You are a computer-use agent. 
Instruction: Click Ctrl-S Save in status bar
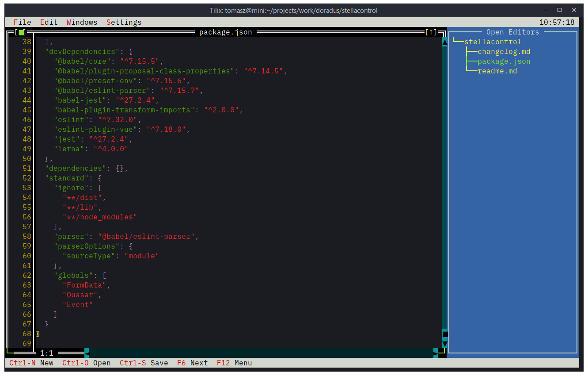coord(144,363)
